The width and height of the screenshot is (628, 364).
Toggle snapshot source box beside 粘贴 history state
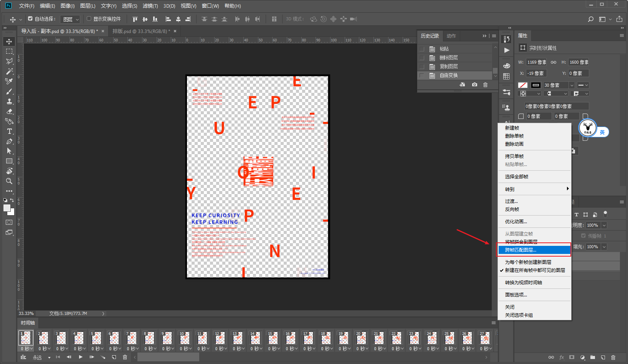pyautogui.click(x=422, y=49)
